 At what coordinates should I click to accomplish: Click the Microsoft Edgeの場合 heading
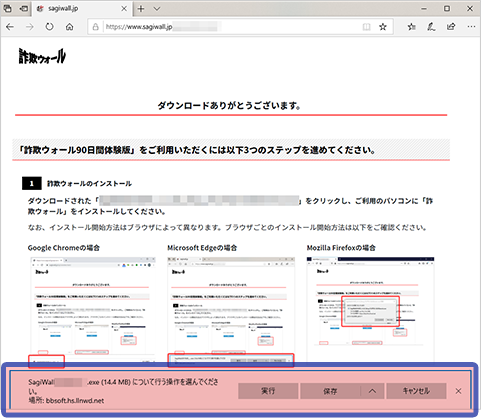pyautogui.click(x=202, y=248)
